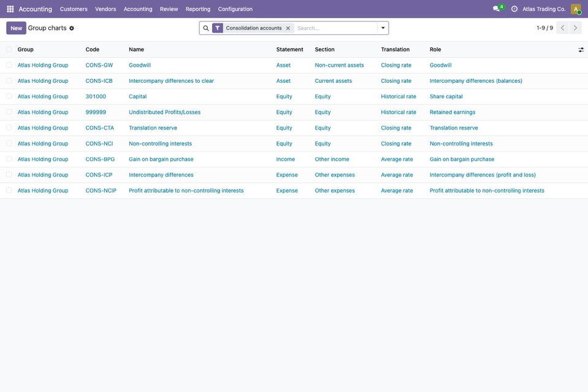Click Historical rate in the Capital row
Viewport: 588px width, 392px height.
click(399, 96)
